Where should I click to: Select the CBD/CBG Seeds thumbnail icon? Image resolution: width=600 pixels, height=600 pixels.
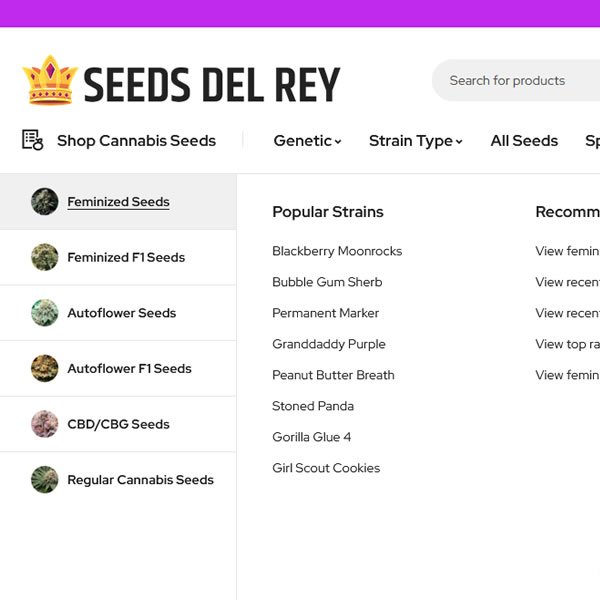45,424
